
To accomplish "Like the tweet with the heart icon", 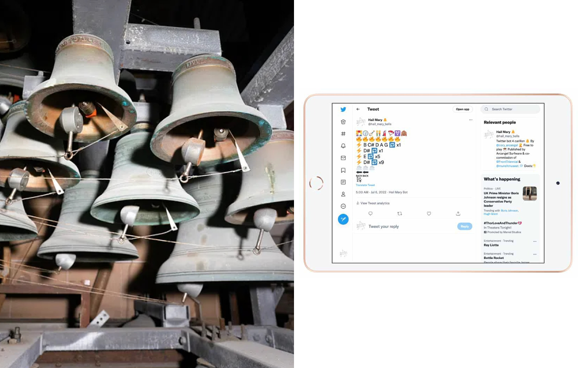I will (429, 213).
